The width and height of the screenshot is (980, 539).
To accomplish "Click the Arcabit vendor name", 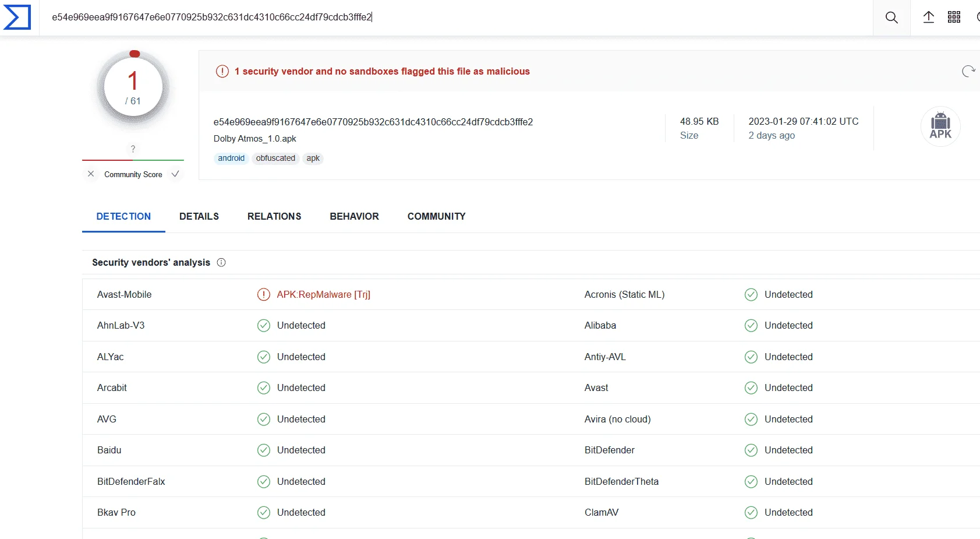I will [x=112, y=387].
